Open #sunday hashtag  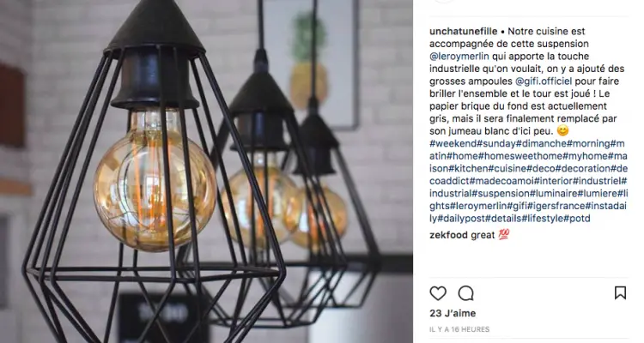click(496, 143)
